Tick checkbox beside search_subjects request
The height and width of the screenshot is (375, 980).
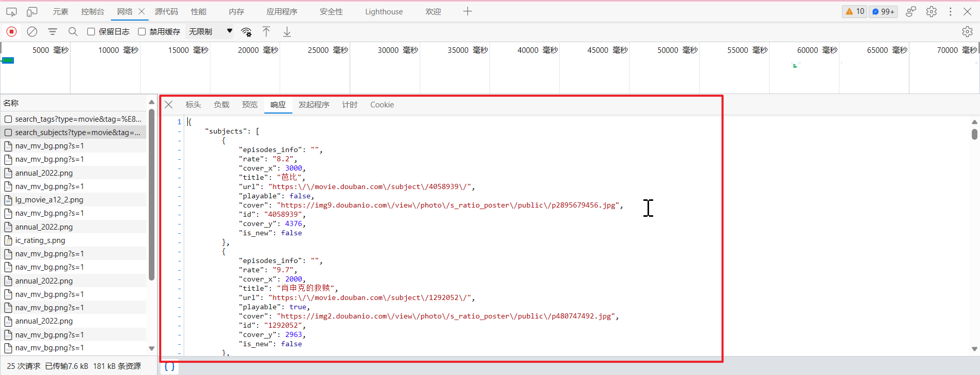point(8,133)
